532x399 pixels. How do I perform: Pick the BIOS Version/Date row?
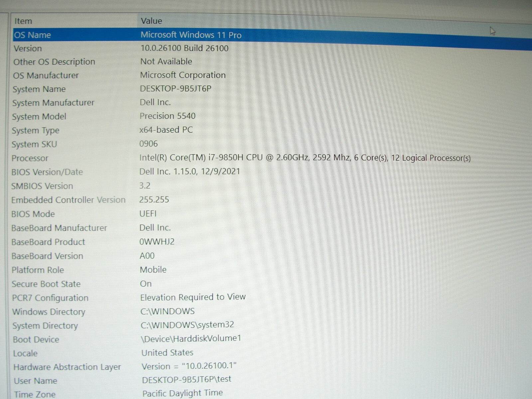click(47, 172)
